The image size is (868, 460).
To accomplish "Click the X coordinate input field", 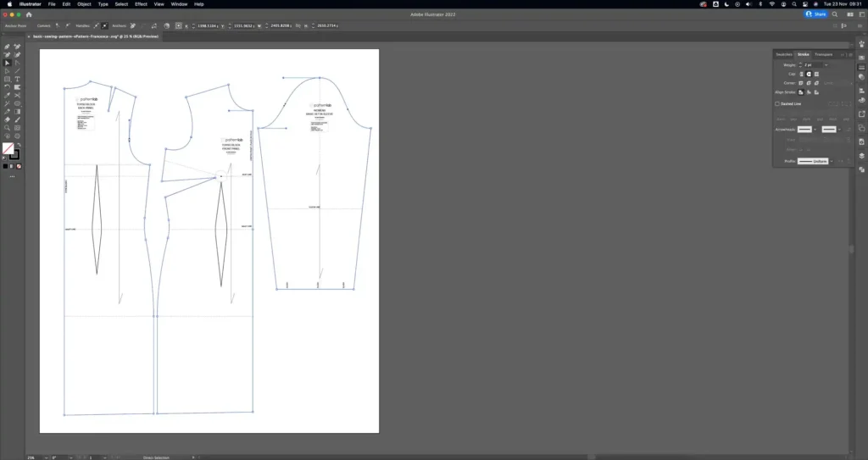I will 209,25.
